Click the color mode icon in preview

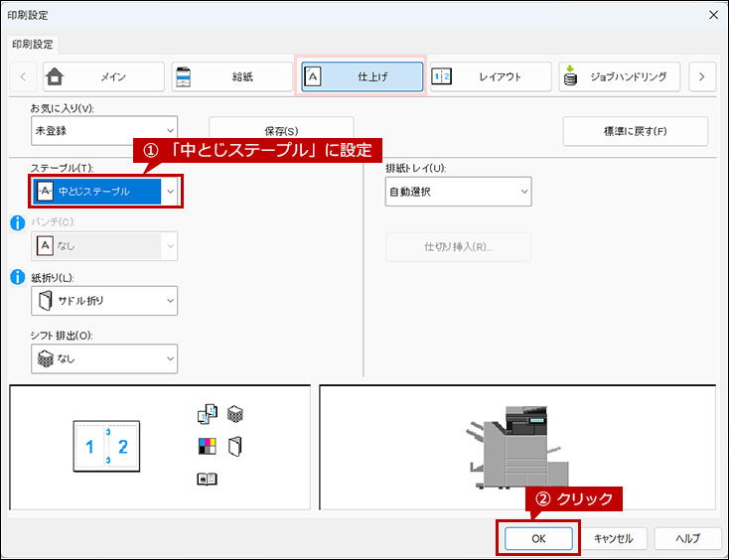pos(207,446)
